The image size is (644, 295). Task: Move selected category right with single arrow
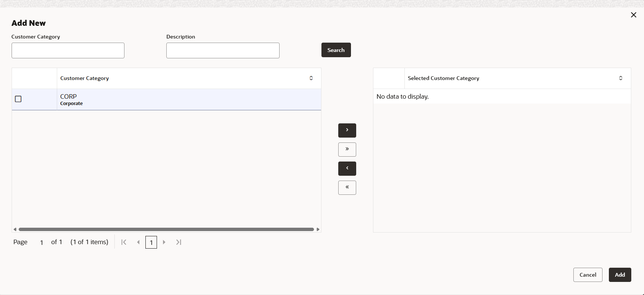tap(347, 130)
